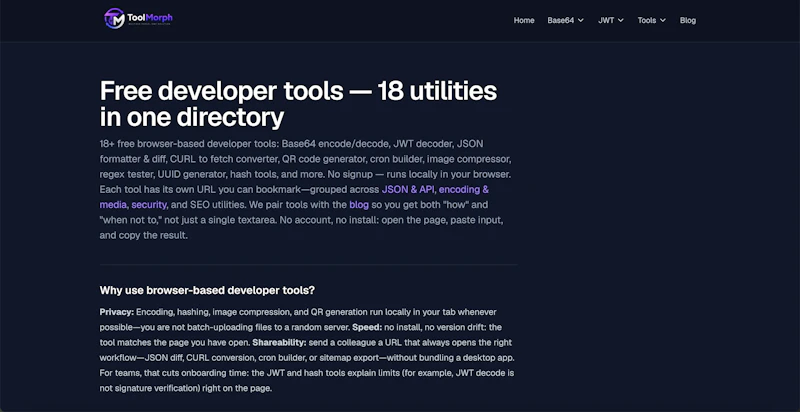Go to the Blog nav link
Image resolution: width=800 pixels, height=412 pixels.
tap(688, 20)
